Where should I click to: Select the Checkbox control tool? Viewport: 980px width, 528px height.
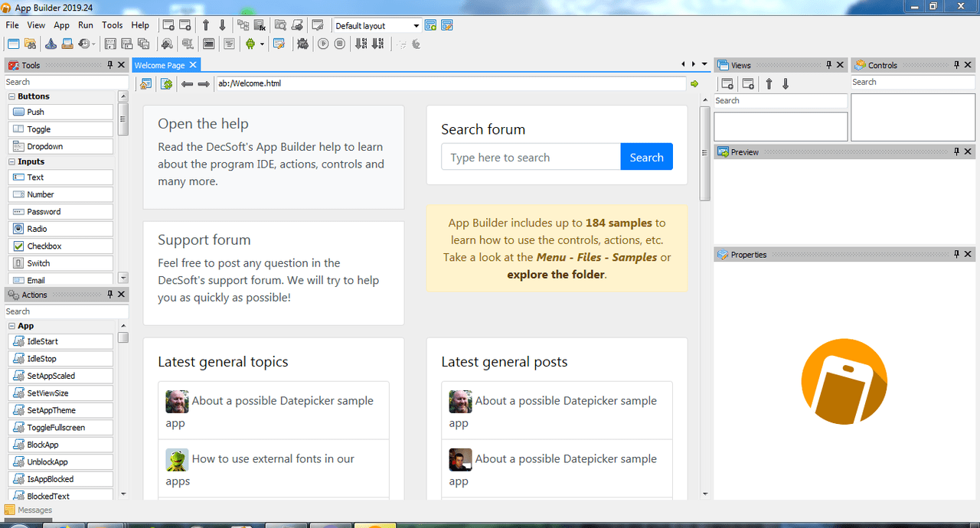tap(60, 246)
